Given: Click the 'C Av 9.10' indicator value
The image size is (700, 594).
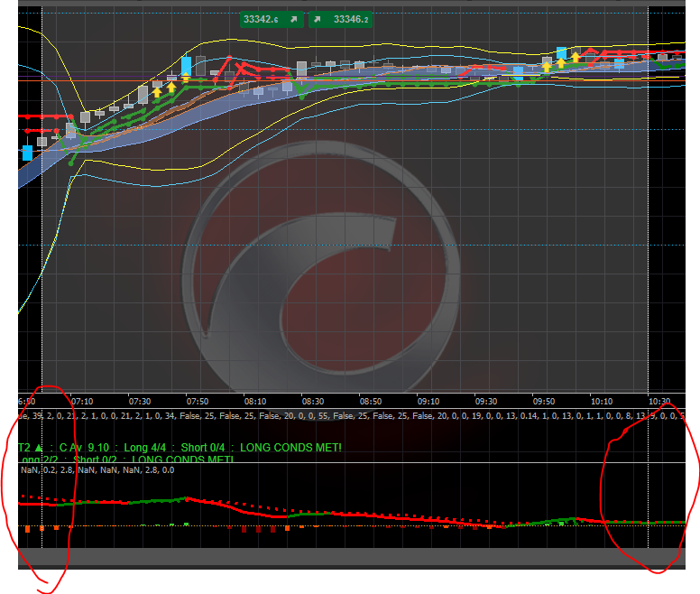Looking at the screenshot, I should 84,448.
